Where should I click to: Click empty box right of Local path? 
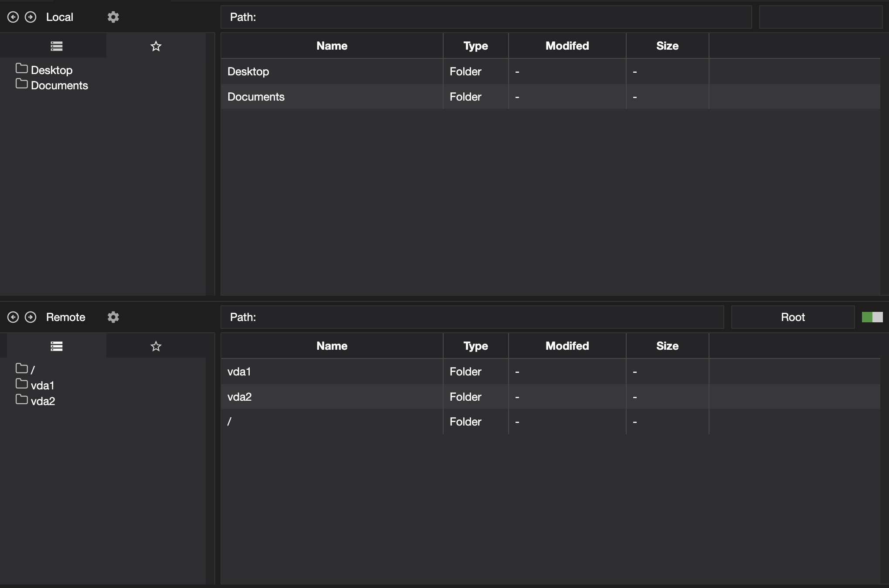[x=821, y=17]
